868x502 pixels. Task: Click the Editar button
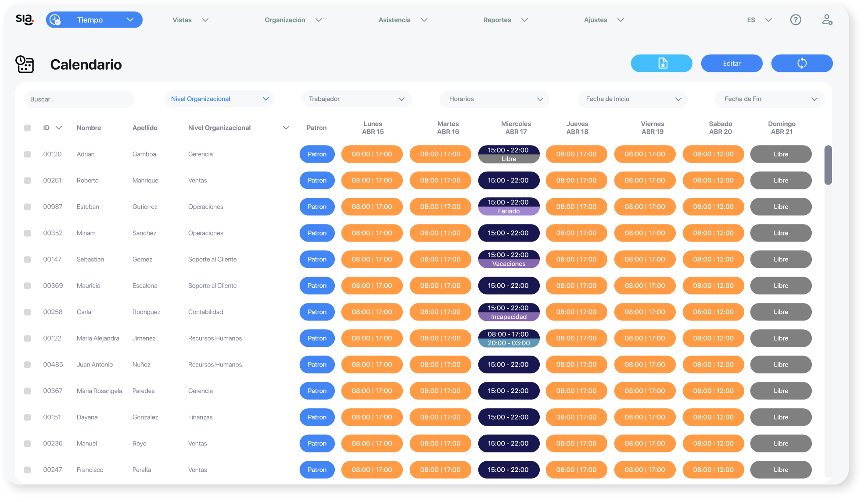click(732, 64)
